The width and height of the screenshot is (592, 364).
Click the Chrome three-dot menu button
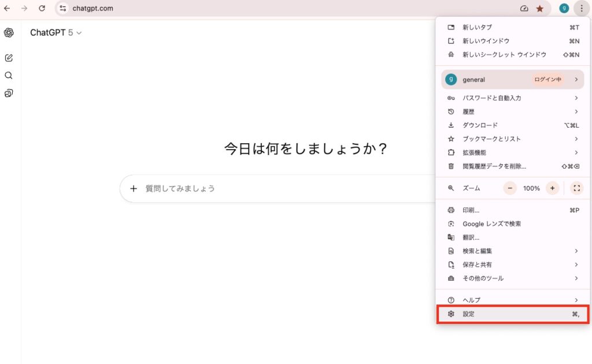coord(581,9)
